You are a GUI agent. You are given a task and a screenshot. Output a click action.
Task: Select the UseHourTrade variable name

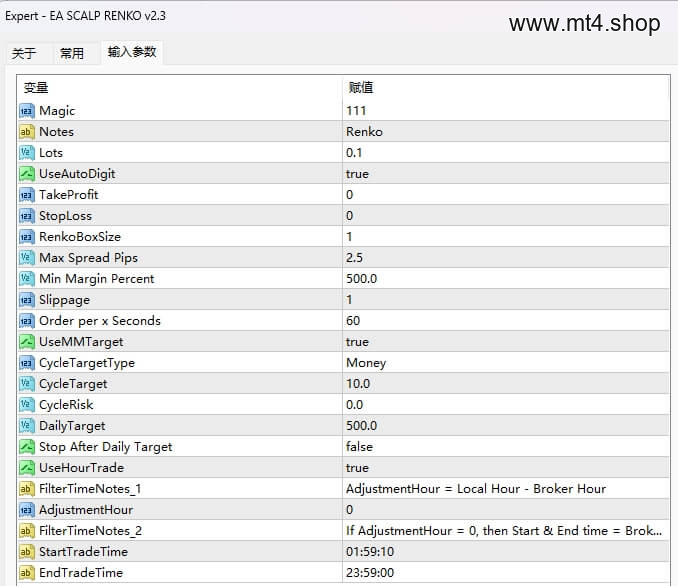(82, 468)
